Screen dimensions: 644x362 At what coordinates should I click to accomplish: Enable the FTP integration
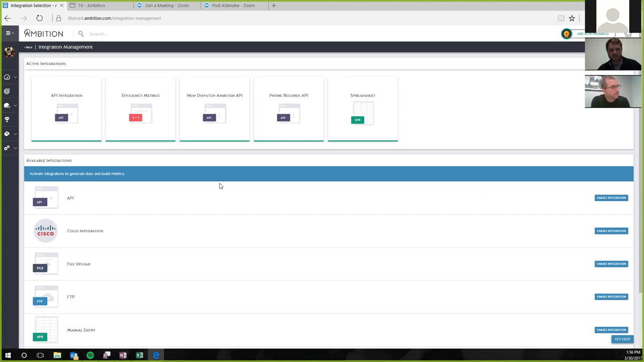coord(611,297)
